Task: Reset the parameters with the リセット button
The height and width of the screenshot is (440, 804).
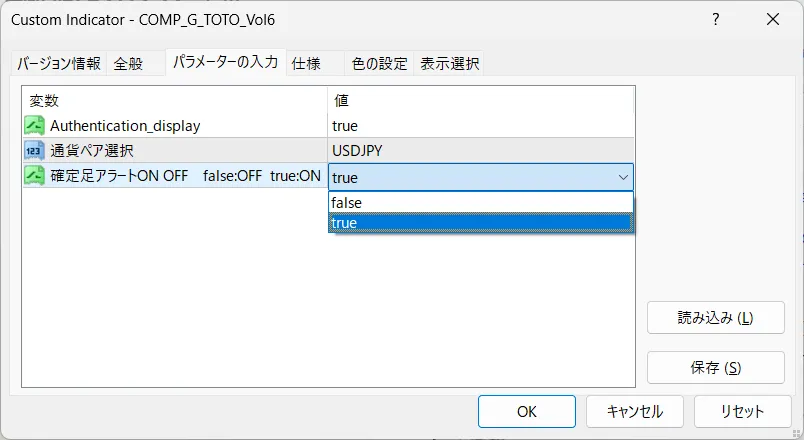Action: click(x=742, y=411)
